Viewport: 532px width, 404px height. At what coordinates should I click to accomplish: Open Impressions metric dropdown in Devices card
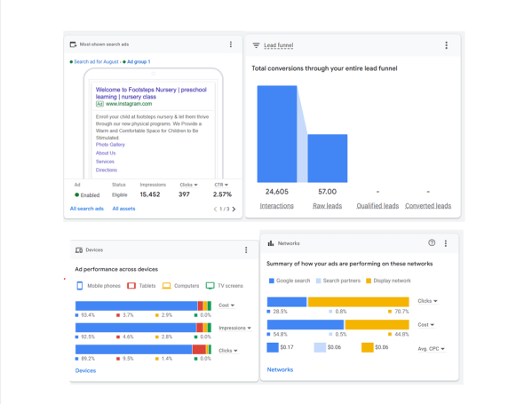coord(234,328)
